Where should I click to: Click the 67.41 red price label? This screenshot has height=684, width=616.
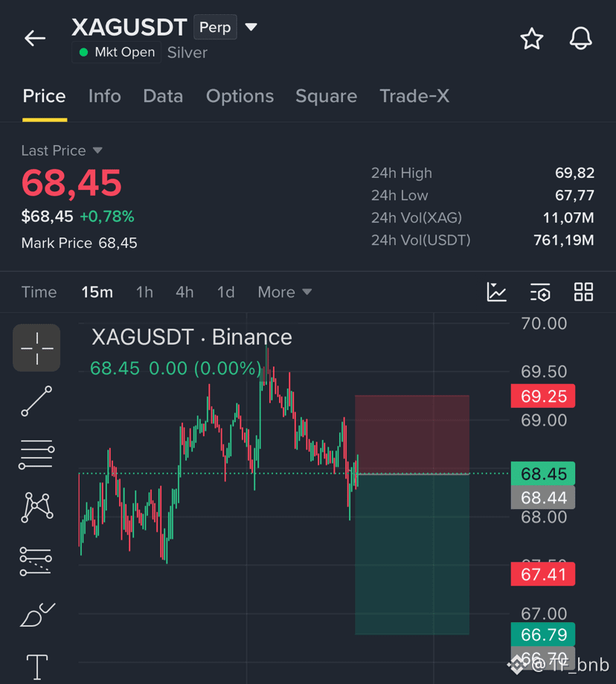(x=543, y=574)
